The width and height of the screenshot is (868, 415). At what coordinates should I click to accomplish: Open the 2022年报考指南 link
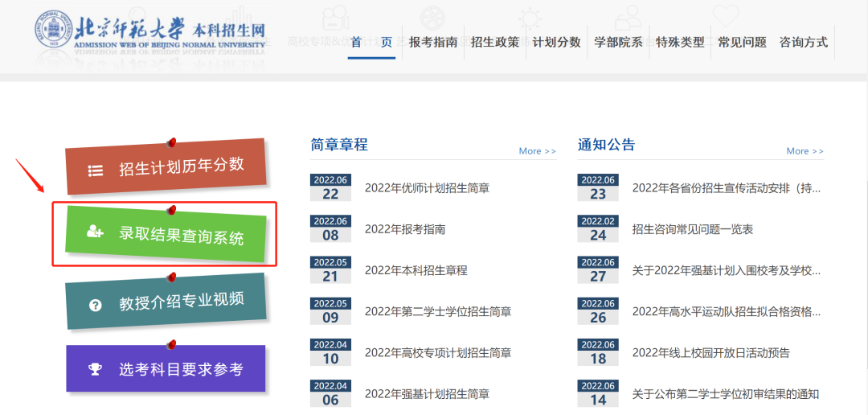coord(404,229)
